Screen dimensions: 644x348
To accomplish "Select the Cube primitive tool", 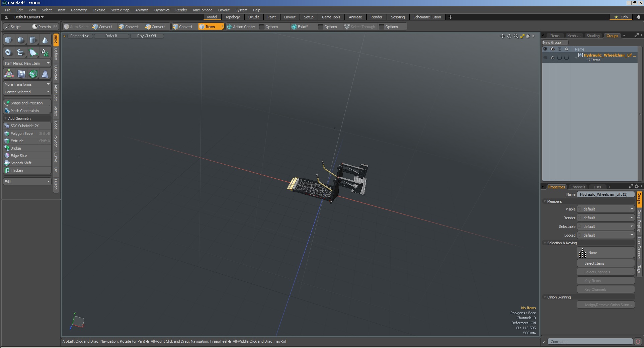I will [9, 40].
